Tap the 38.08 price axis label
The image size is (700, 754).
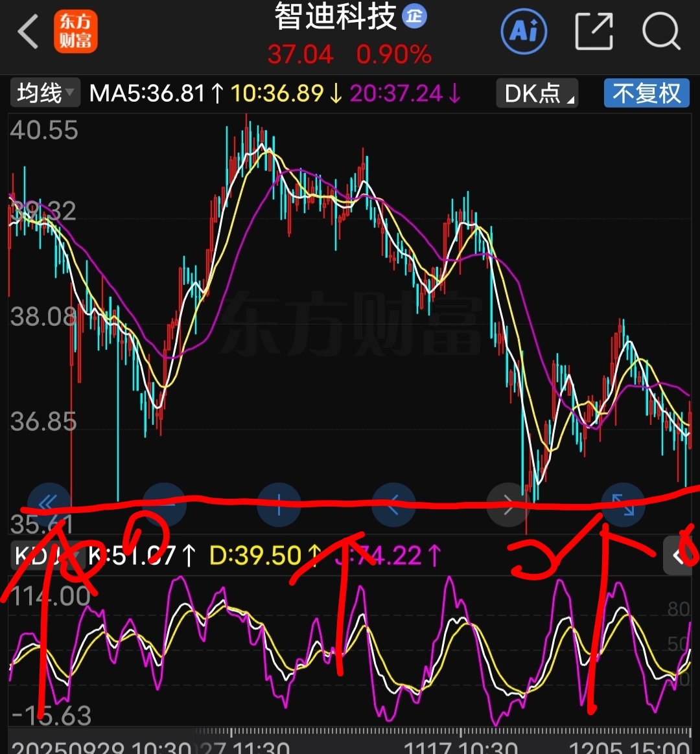pyautogui.click(x=43, y=317)
